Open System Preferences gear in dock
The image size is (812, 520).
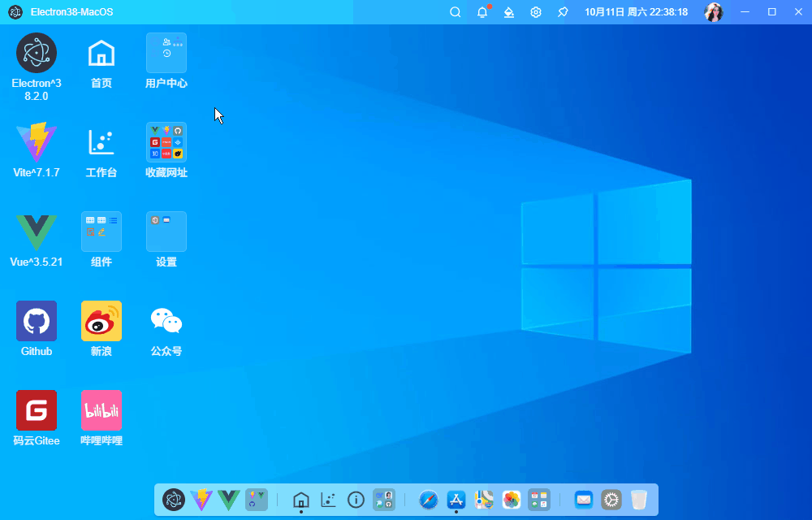611,500
